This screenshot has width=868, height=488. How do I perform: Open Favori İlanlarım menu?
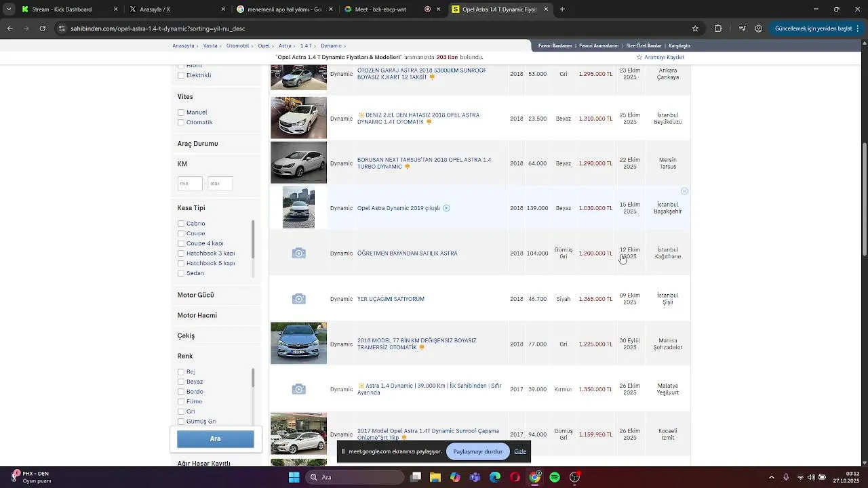point(555,45)
